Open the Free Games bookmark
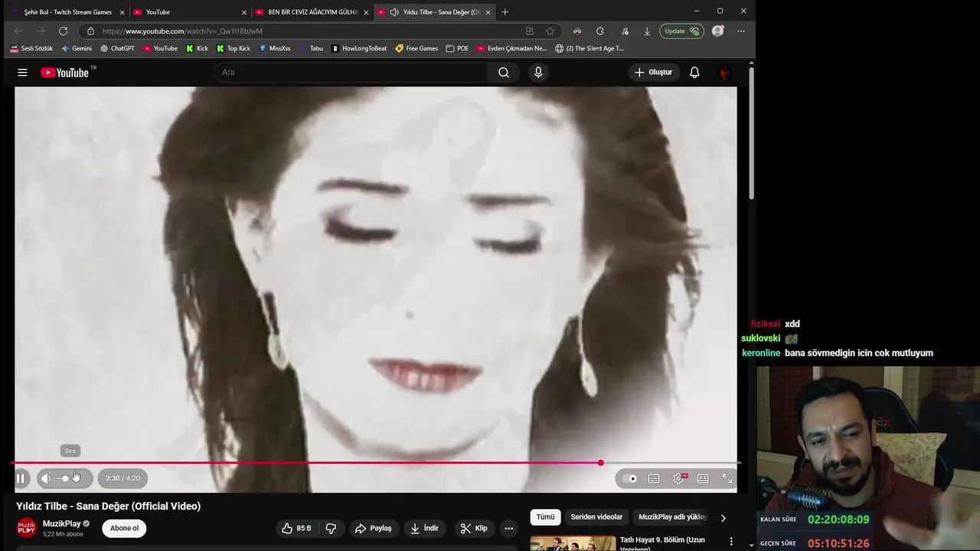This screenshot has height=551, width=980. 416,48
